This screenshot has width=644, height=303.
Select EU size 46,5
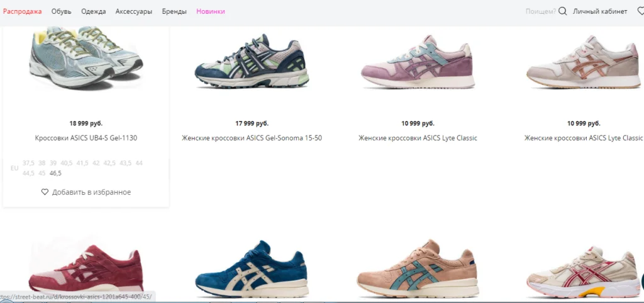click(55, 173)
